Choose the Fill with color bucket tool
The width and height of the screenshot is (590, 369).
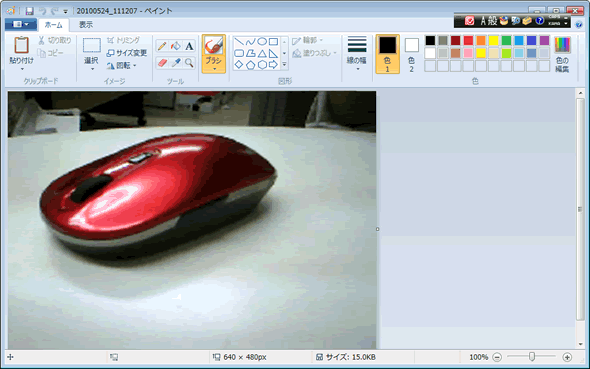pos(175,46)
